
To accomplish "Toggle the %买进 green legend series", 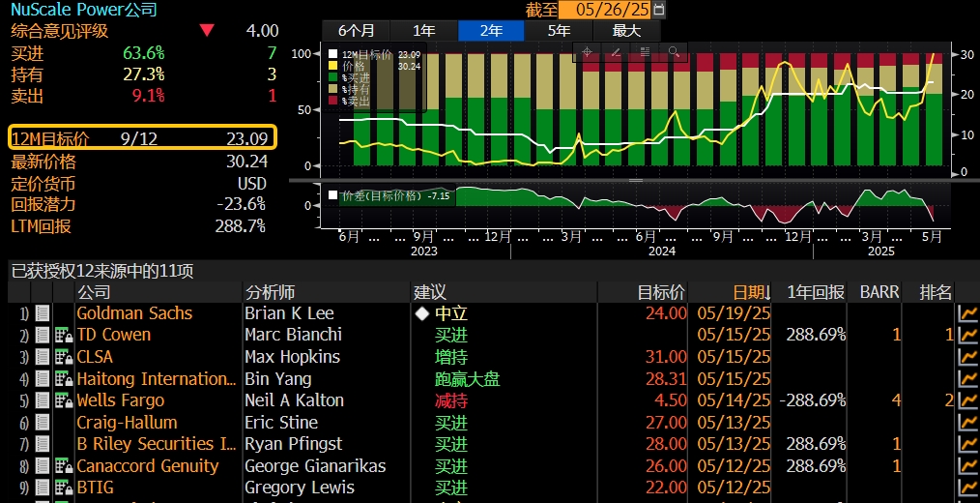I will coord(333,77).
